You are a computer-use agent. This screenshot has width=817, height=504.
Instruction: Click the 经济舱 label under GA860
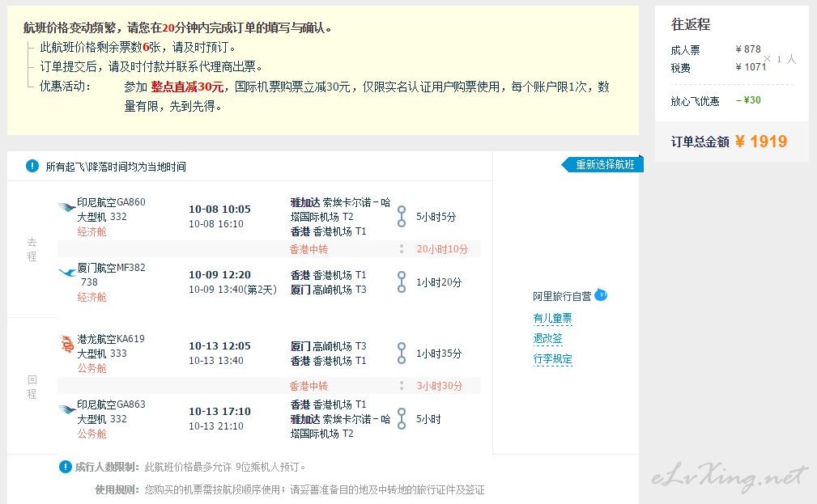click(91, 231)
